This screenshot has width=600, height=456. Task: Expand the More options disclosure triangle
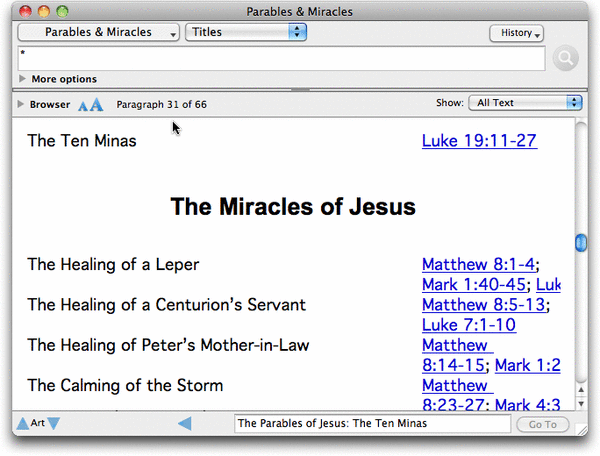pos(23,79)
